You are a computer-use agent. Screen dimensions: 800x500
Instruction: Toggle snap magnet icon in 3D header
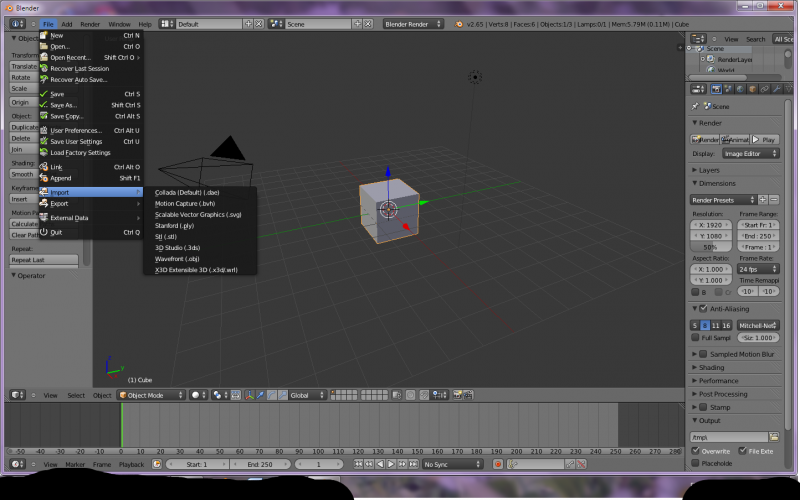[424, 395]
